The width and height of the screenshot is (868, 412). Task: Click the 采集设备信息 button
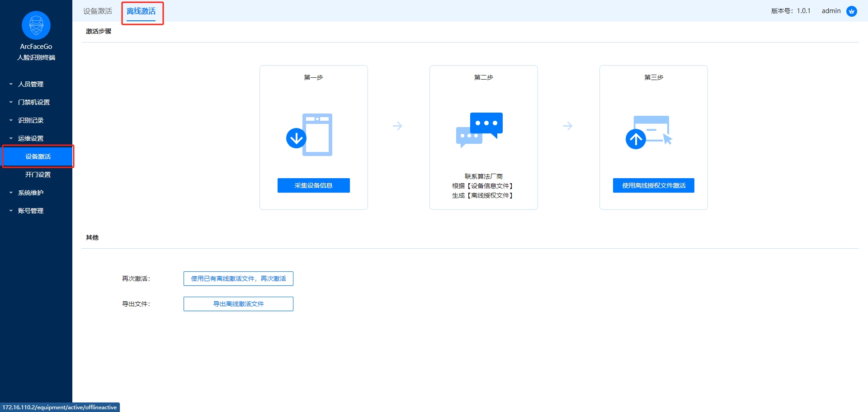314,185
